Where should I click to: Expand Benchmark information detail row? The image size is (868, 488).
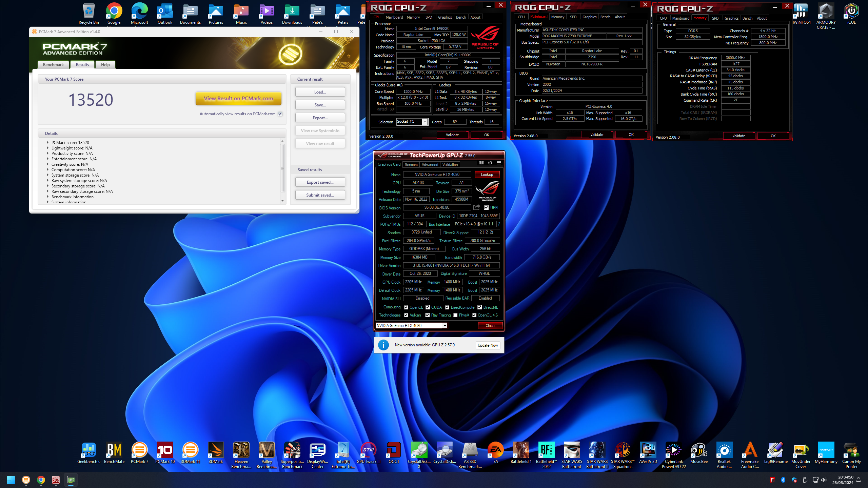pyautogui.click(x=48, y=197)
